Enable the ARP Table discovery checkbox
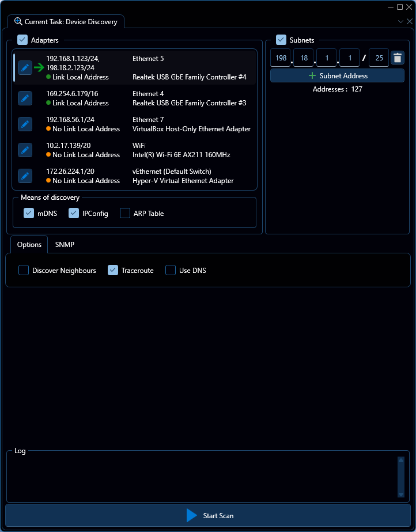Viewport: 416px width, 532px height. pos(125,214)
